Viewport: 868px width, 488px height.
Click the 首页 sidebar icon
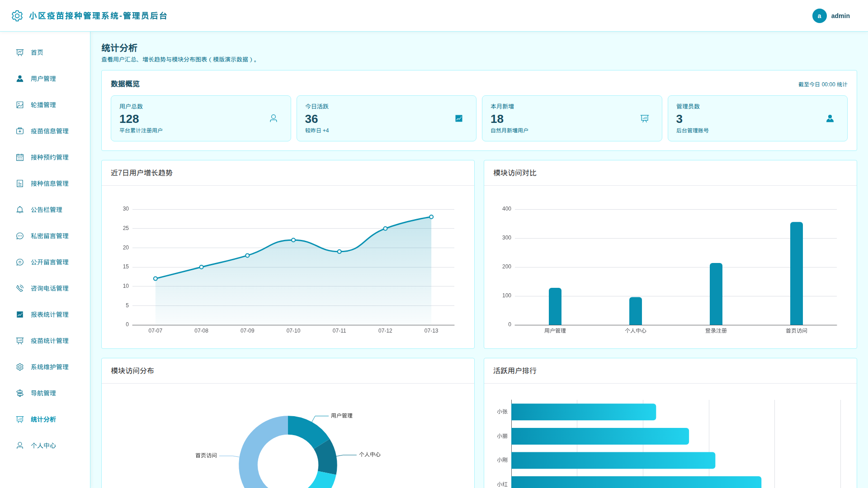(20, 52)
